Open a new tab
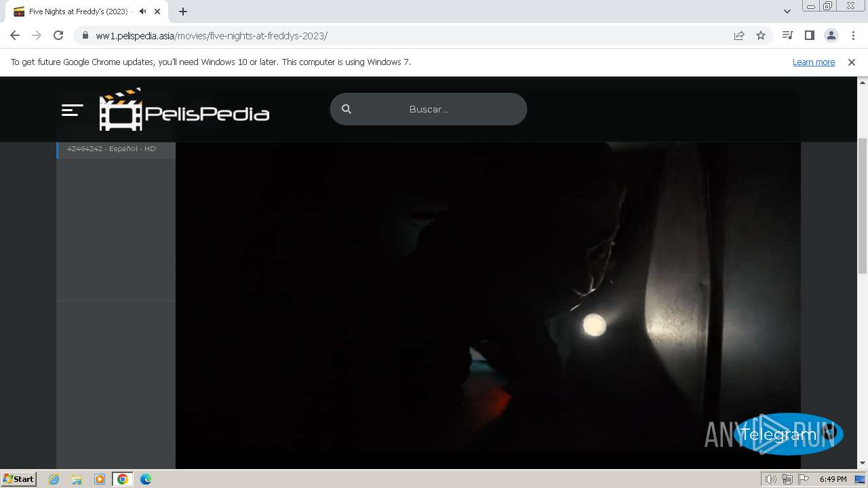868x488 pixels. [183, 12]
